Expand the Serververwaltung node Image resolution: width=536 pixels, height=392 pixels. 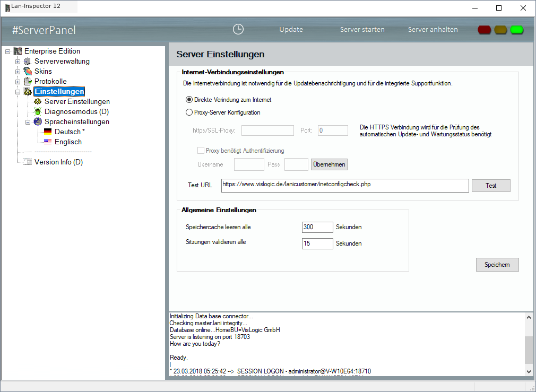click(18, 62)
